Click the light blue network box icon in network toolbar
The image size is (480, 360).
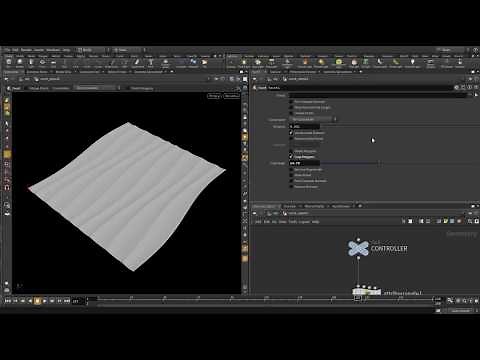[452, 221]
